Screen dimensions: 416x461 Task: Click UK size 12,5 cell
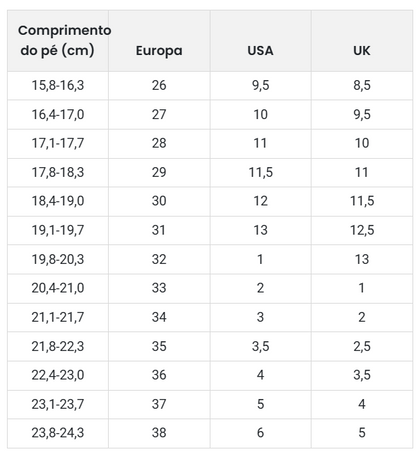click(362, 230)
